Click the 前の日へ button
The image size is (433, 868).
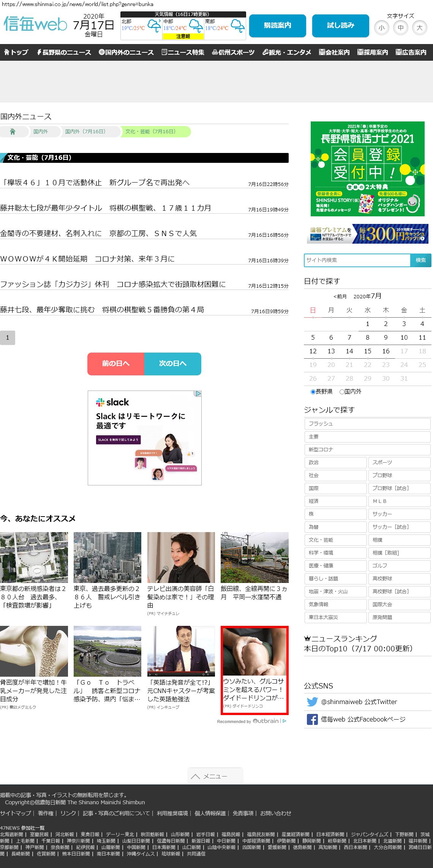coord(116,364)
